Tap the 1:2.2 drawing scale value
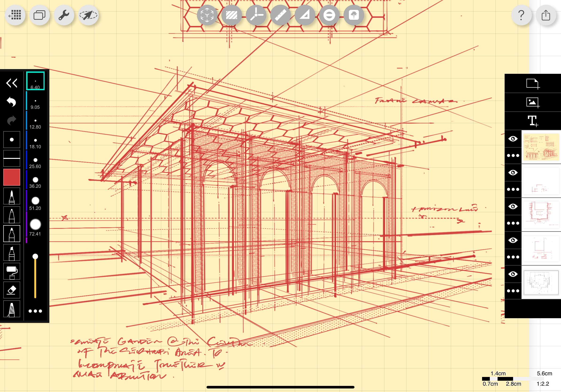Viewport: 561px width, 392px height. [543, 384]
